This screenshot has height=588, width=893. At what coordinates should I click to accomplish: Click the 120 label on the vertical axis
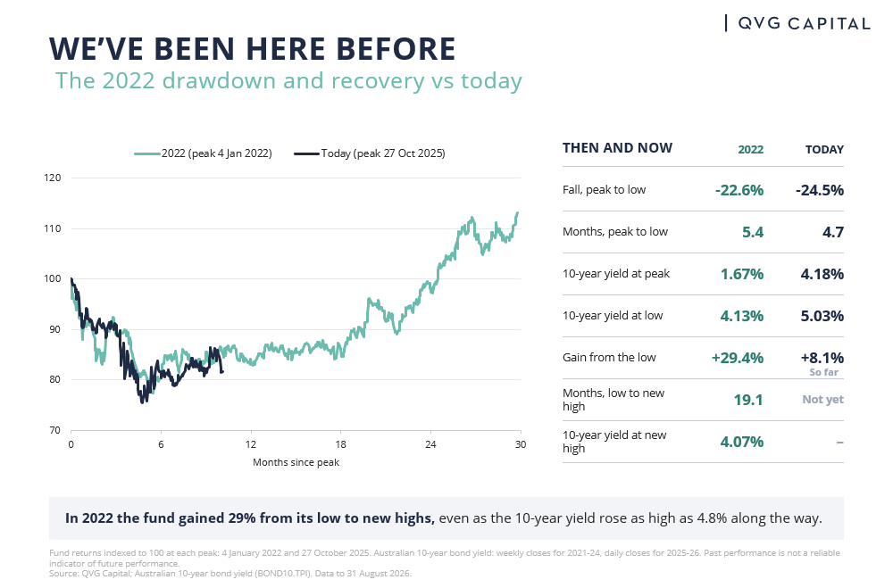click(53, 178)
